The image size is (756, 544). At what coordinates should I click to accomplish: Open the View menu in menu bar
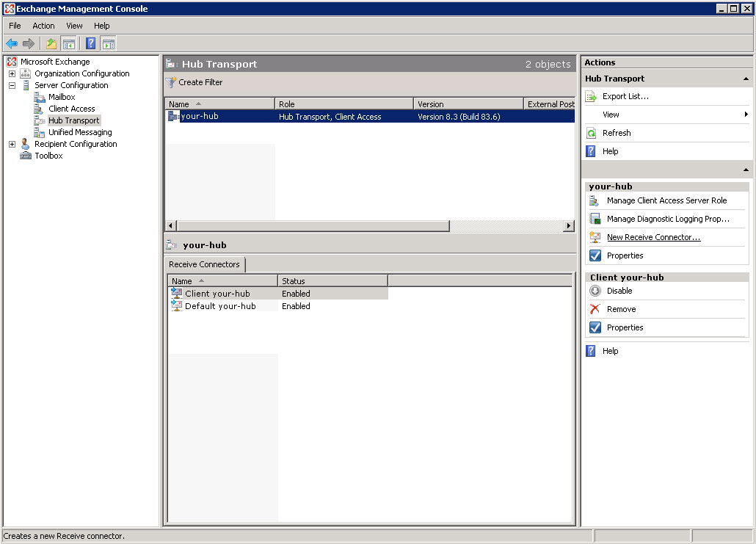[x=74, y=26]
